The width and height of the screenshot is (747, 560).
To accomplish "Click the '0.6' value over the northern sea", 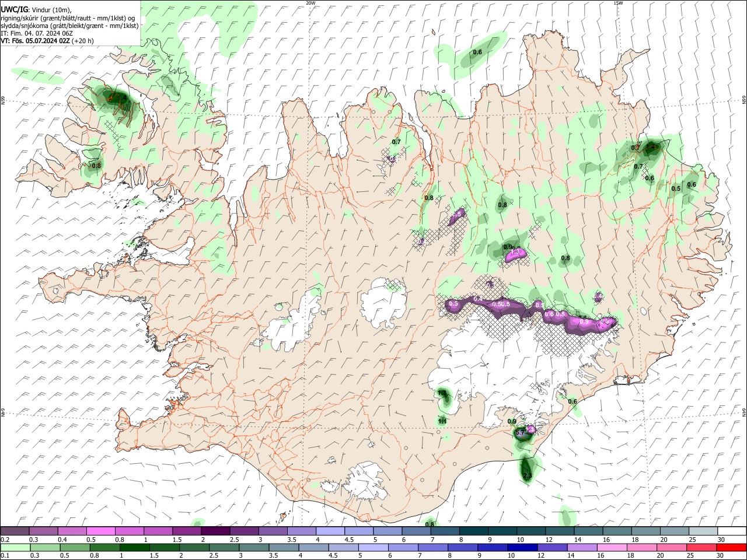I will click(477, 52).
